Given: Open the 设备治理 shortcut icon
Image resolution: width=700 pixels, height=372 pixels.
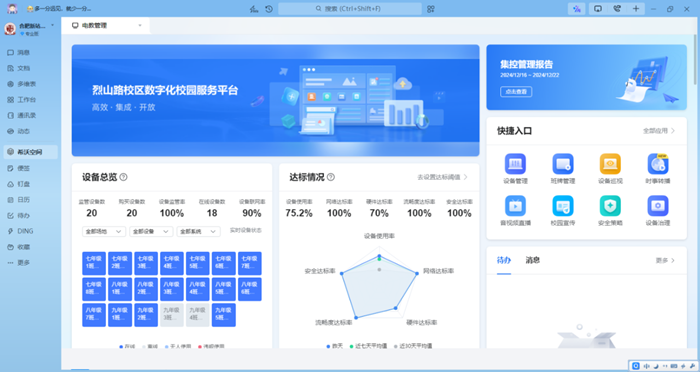Looking at the screenshot, I should pyautogui.click(x=658, y=205).
